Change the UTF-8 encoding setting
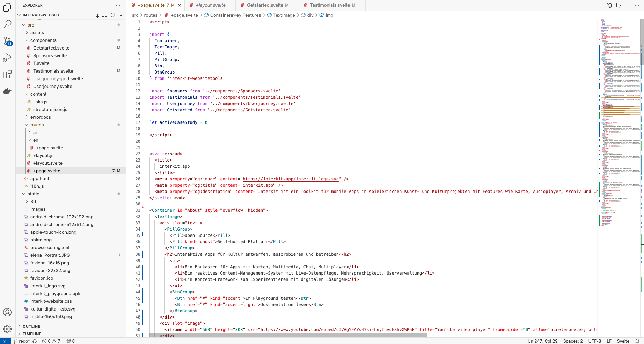Viewport: 644px width, 344px height. pos(594,341)
